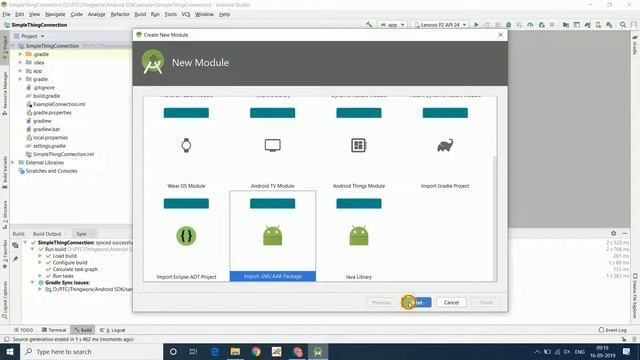The width and height of the screenshot is (640, 360).
Task: Open the Build menu
Action: [140, 14]
